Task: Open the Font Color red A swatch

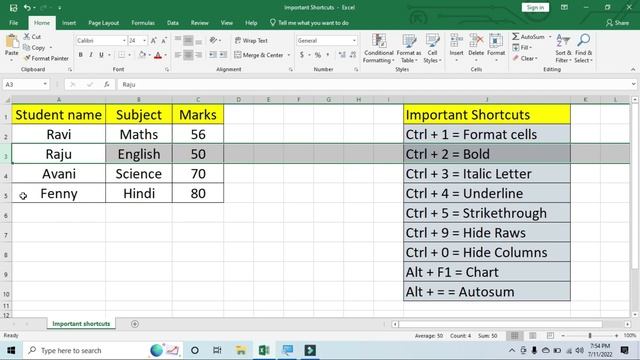Action: [158, 55]
